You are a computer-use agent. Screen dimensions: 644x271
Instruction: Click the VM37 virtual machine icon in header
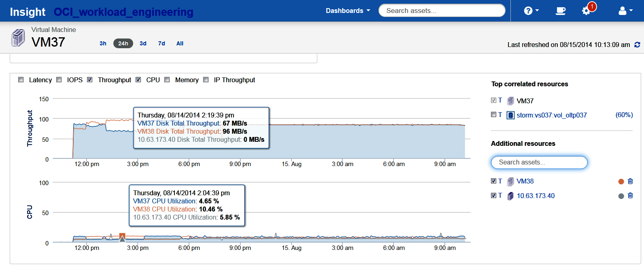(18, 38)
